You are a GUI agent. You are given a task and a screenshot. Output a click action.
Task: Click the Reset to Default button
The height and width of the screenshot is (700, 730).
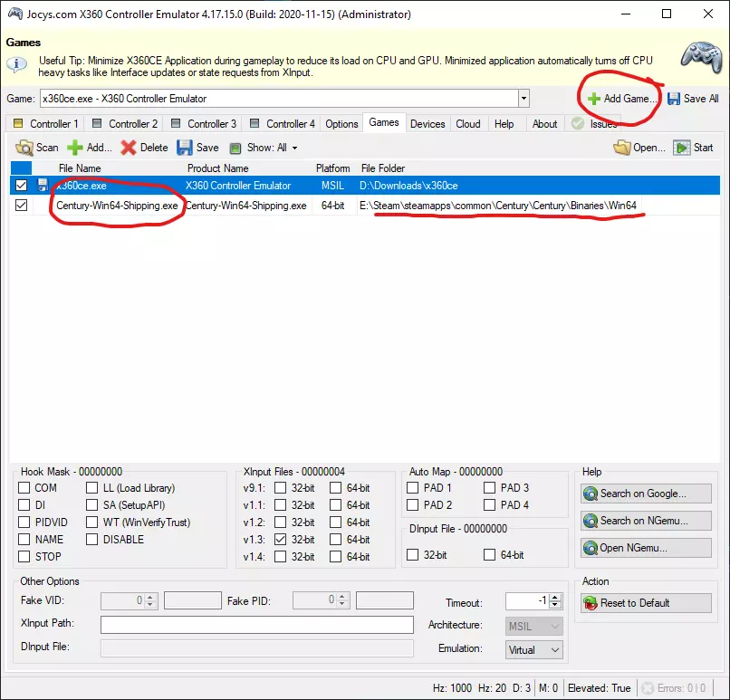646,603
